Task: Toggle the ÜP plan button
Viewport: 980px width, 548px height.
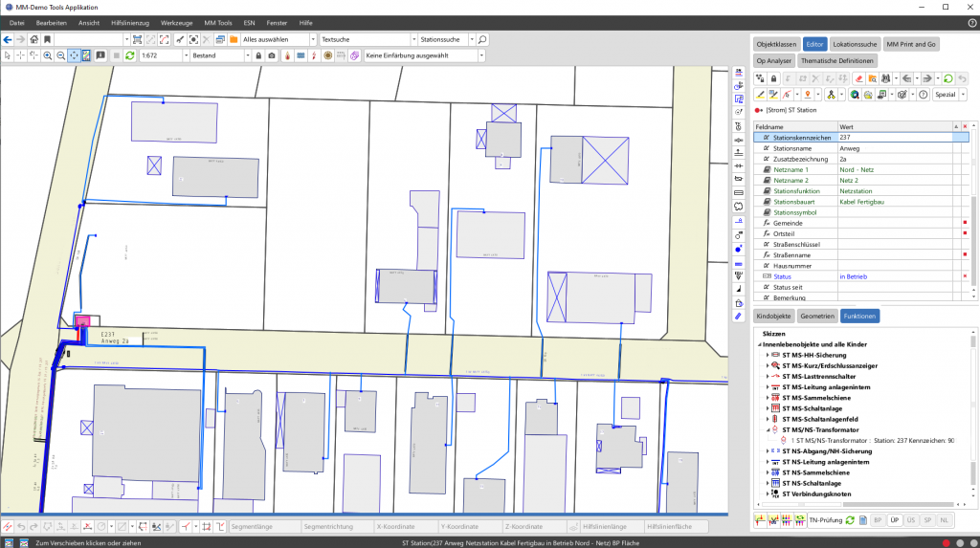Action: pos(894,519)
